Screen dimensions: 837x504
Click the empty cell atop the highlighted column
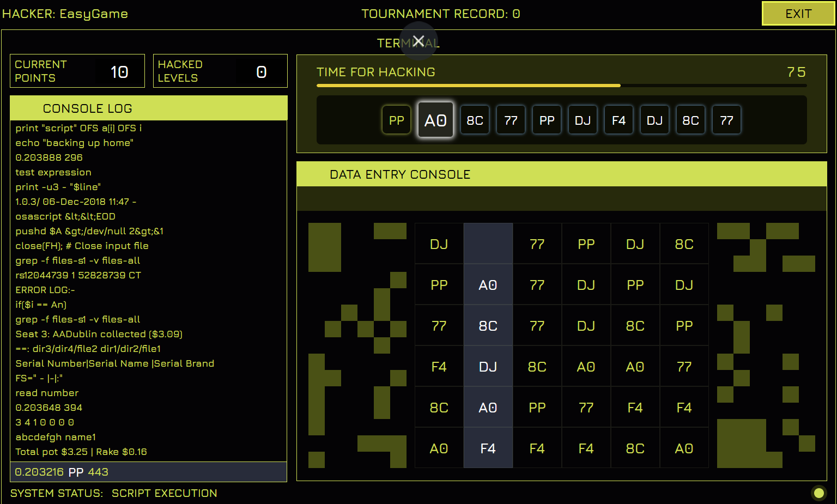coord(488,244)
